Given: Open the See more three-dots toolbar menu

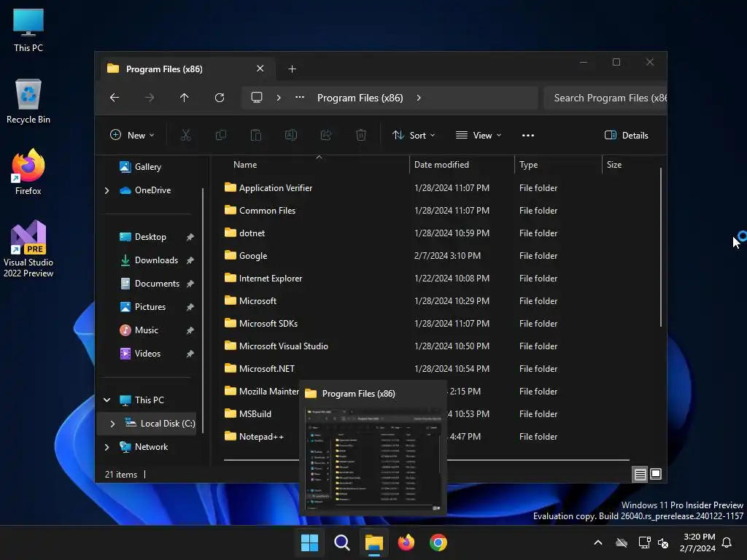Looking at the screenshot, I should tap(528, 135).
